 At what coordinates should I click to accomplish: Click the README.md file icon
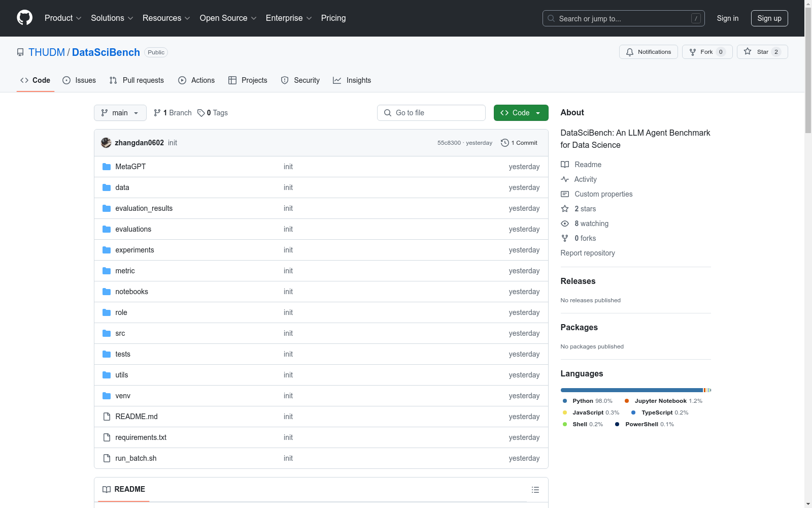click(107, 417)
